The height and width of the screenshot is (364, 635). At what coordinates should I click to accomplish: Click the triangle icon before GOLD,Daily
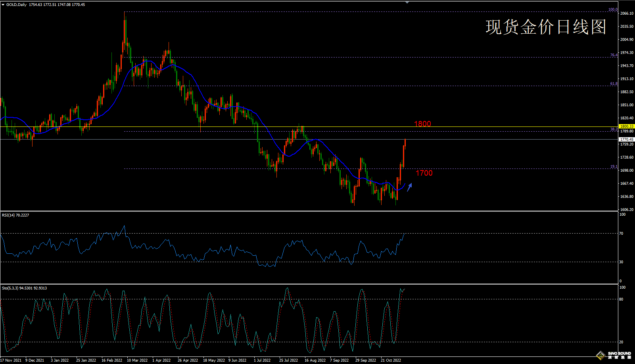tap(3, 5)
